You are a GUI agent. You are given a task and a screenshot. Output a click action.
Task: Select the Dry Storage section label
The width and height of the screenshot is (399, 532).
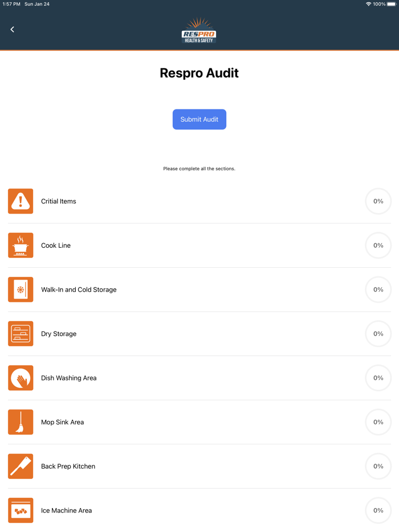click(x=59, y=334)
